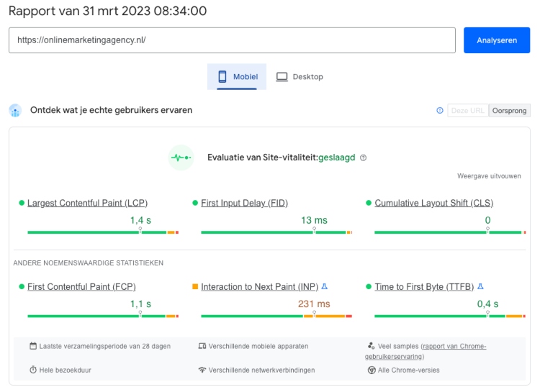Open the First Input Delay (FID) link
The image size is (540, 392).
[244, 204]
